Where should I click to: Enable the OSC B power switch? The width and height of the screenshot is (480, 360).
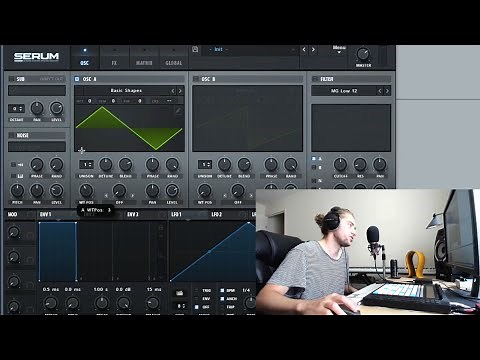pos(196,79)
